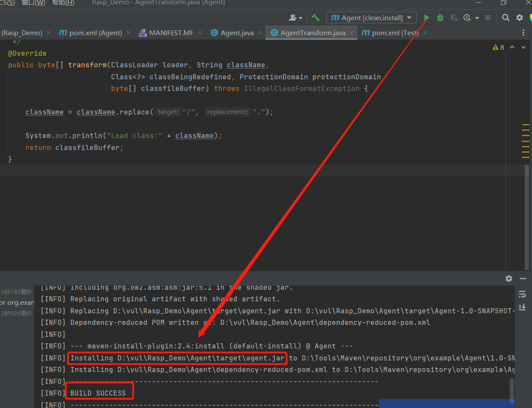Viewport: 532px width, 408px height.
Task: Open IDE settings gear in toolbar
Action: coord(520,18)
